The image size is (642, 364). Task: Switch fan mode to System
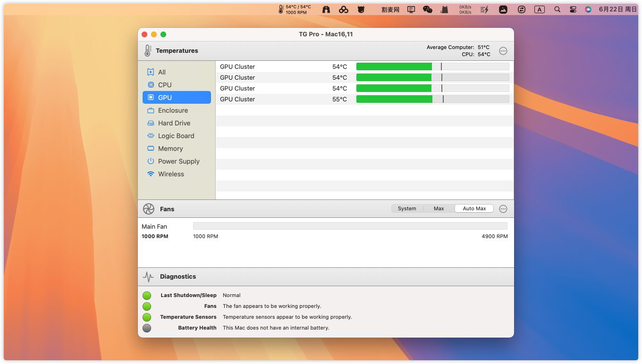(406, 208)
